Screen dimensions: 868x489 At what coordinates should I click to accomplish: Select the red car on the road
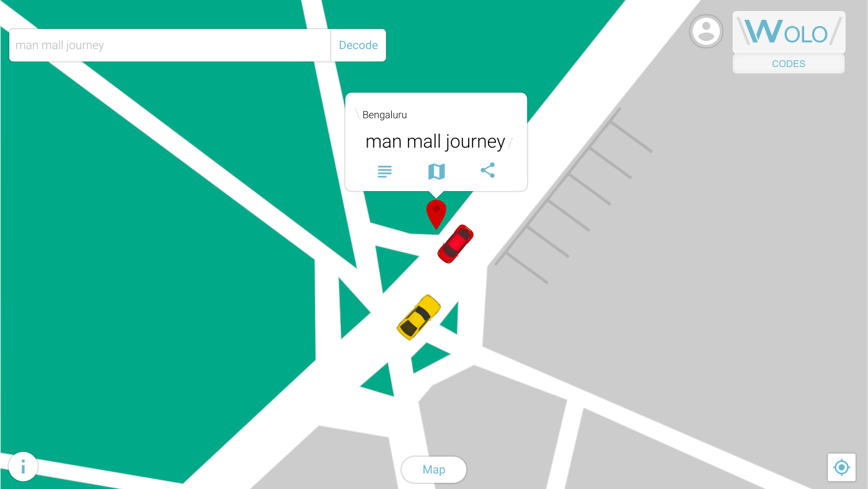(x=456, y=244)
